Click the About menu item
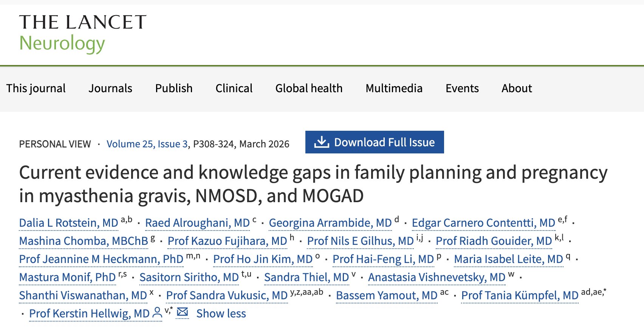 pyautogui.click(x=517, y=88)
